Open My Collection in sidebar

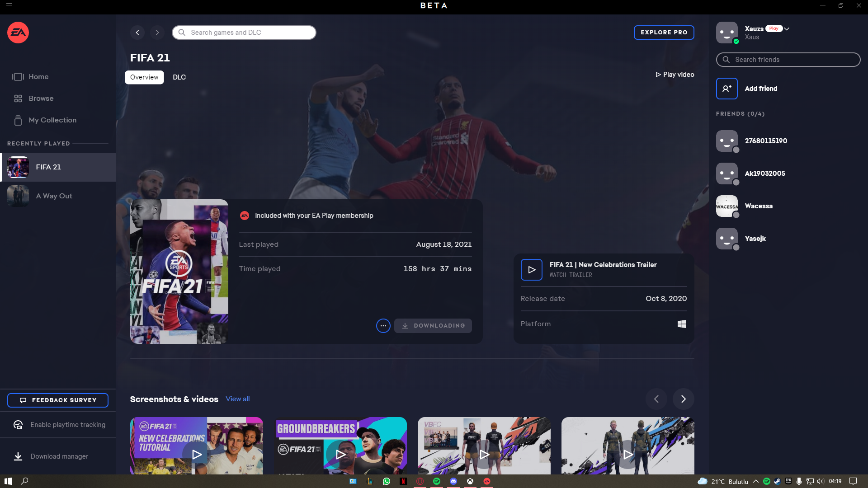52,120
